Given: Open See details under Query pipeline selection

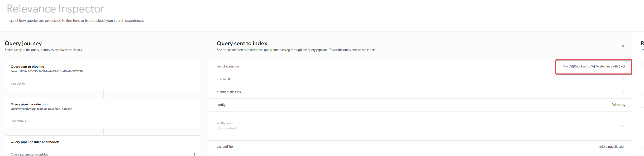Looking at the screenshot, I should click(x=18, y=121).
